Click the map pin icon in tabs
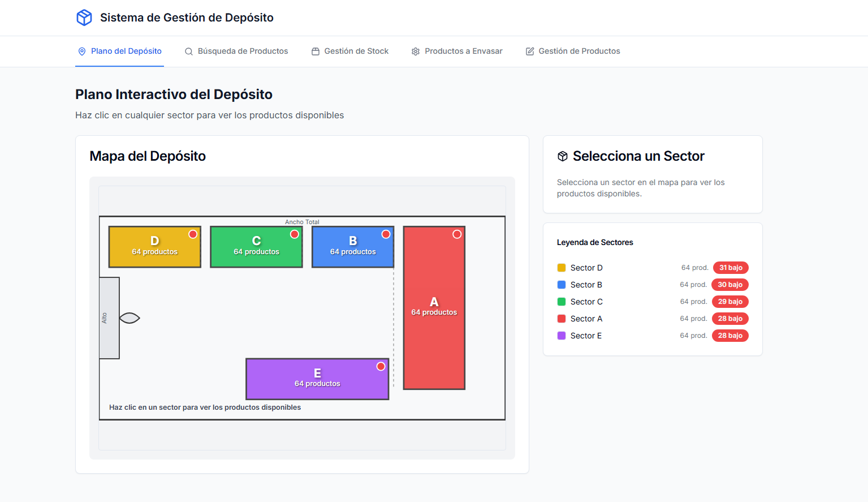 (x=82, y=52)
